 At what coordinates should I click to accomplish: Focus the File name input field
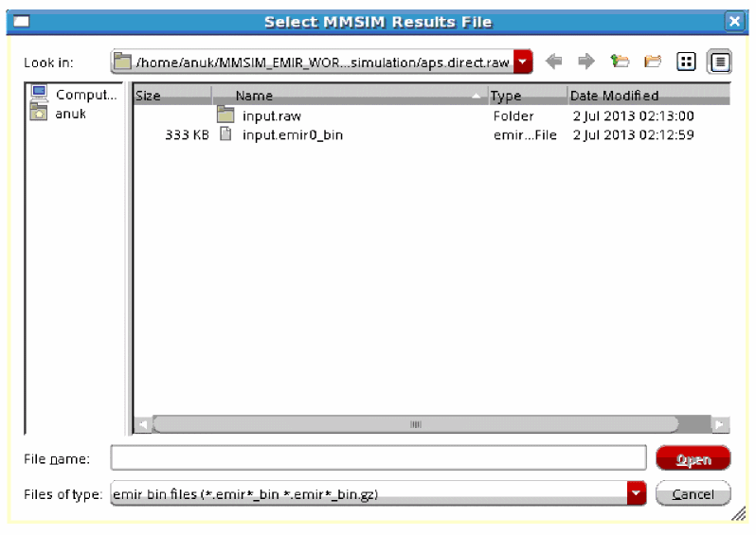click(379, 458)
